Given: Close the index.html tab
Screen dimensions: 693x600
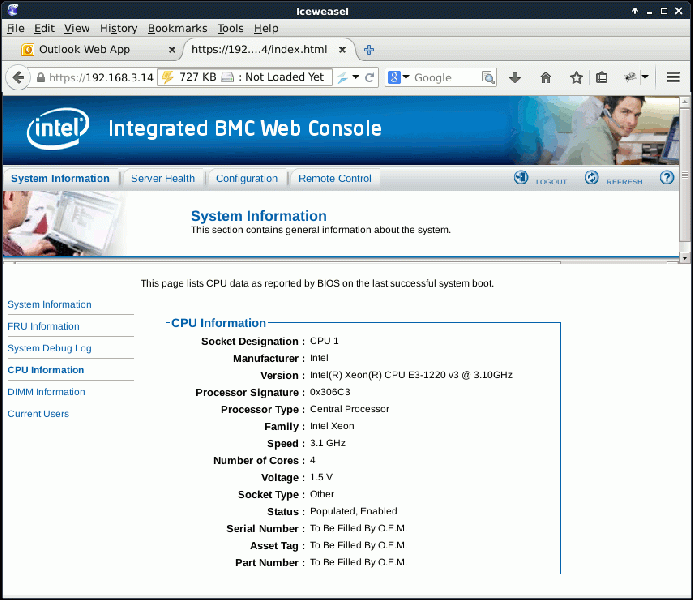Looking at the screenshot, I should point(342,50).
